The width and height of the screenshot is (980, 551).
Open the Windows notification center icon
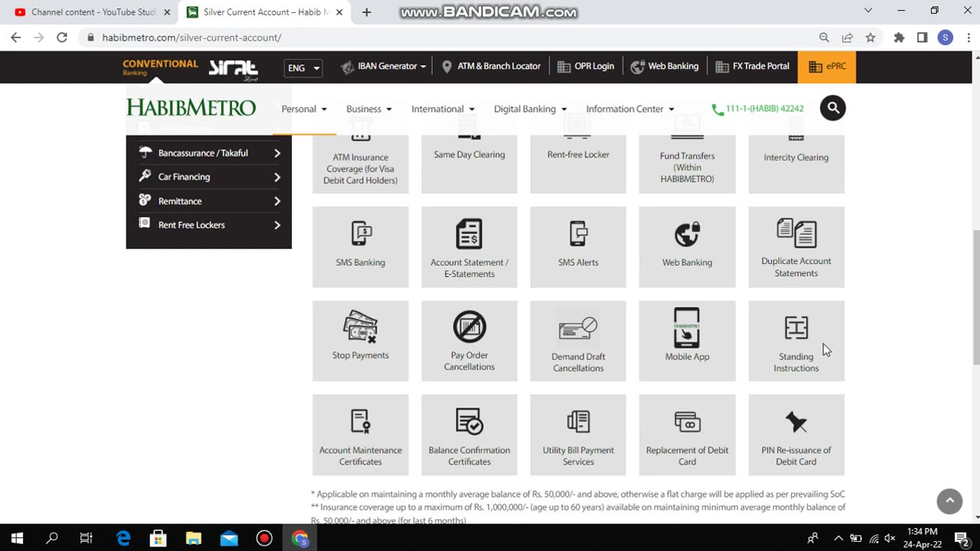962,538
